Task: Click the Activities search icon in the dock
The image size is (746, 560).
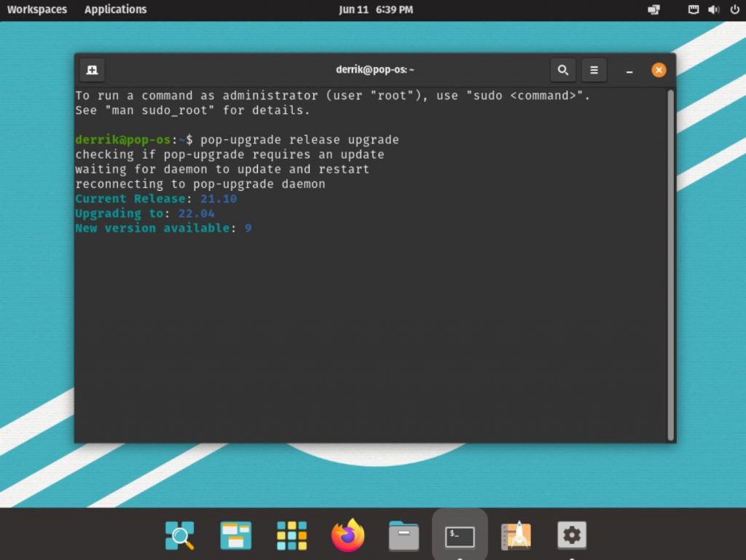Action: [181, 534]
